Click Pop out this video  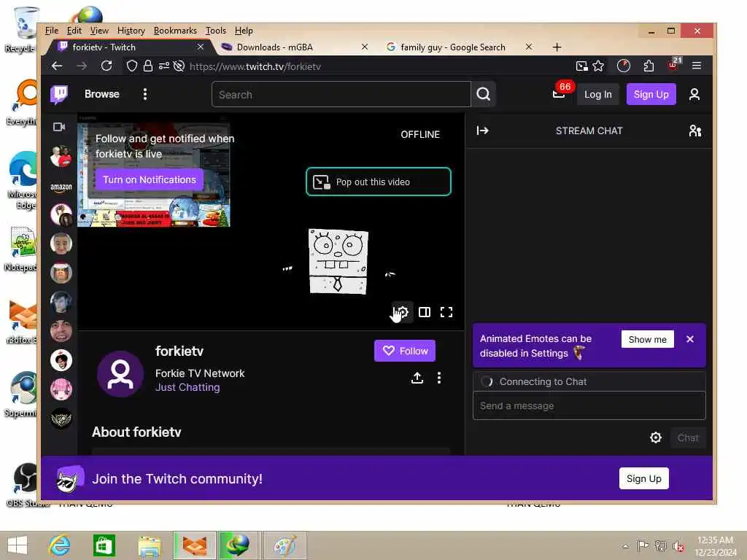click(x=379, y=182)
